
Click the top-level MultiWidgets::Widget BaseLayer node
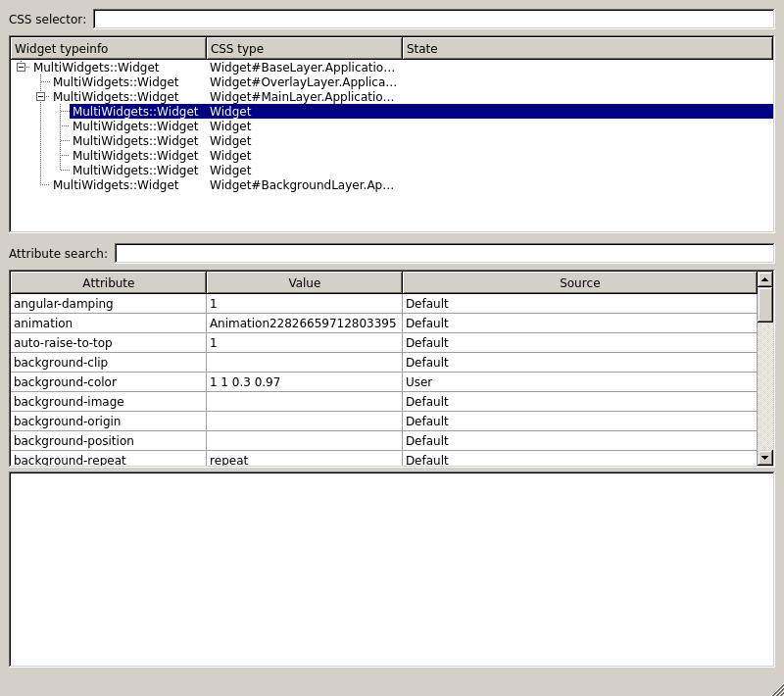(96, 67)
